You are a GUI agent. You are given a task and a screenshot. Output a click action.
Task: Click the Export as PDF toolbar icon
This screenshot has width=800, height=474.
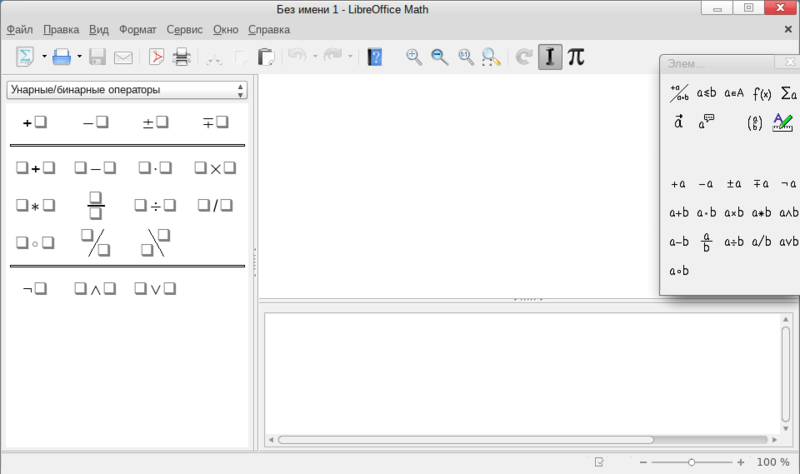pos(156,57)
